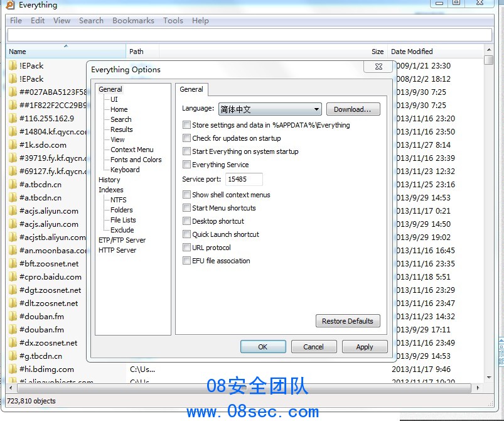Image resolution: width=504 pixels, height=421 pixels.
Task: Select Context Menu in options tree
Action: (x=132, y=150)
